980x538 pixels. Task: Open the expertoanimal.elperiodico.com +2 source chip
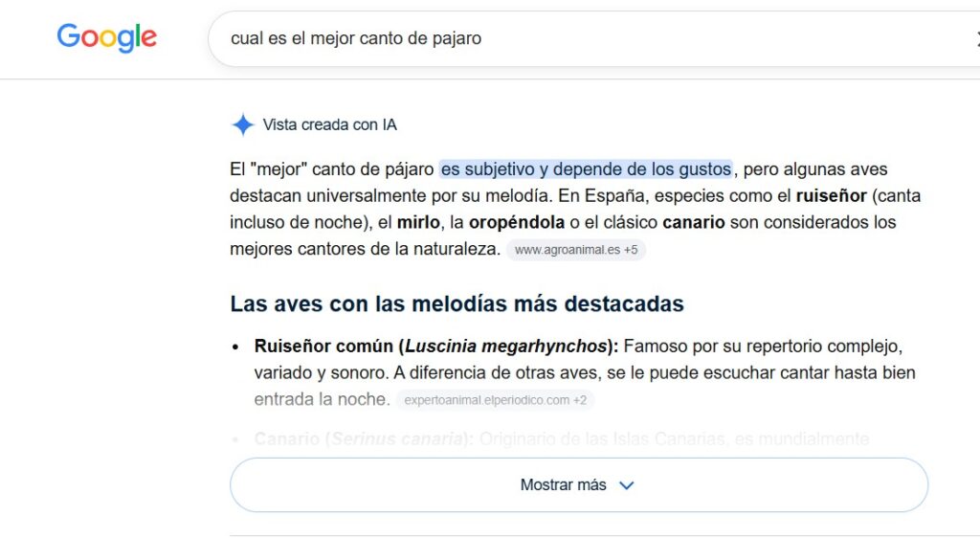tap(495, 400)
